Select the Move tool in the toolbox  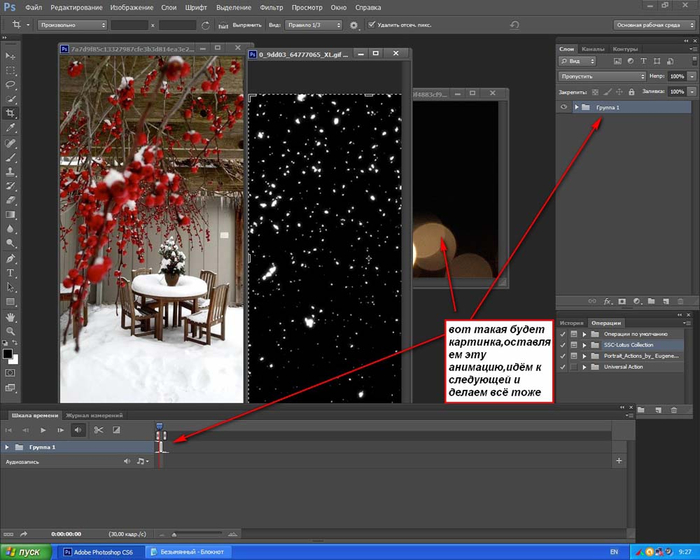click(x=10, y=56)
